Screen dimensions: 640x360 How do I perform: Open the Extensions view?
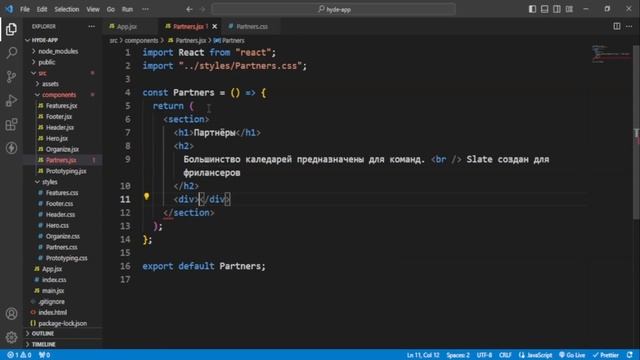(x=11, y=124)
